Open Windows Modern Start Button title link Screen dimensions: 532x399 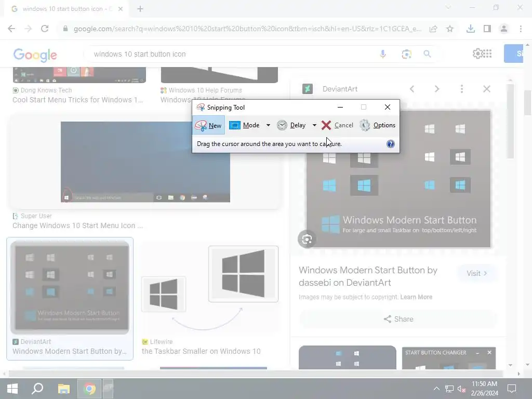click(x=368, y=276)
